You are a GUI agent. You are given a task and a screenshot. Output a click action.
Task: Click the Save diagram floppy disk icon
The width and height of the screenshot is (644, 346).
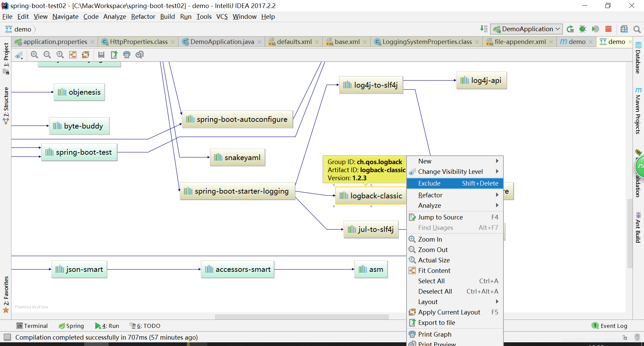click(101, 55)
